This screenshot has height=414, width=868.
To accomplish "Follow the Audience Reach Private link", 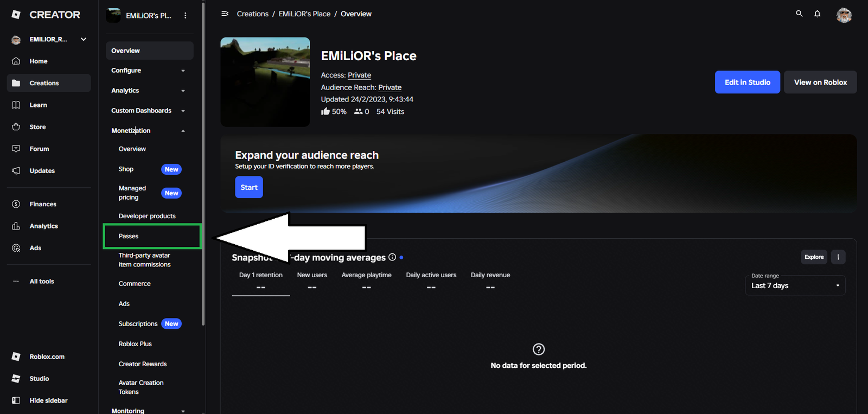I will pos(390,87).
